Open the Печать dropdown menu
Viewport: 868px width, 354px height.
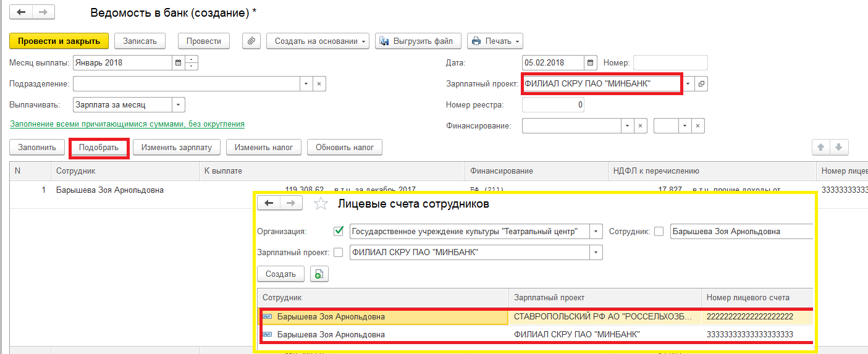pos(495,41)
